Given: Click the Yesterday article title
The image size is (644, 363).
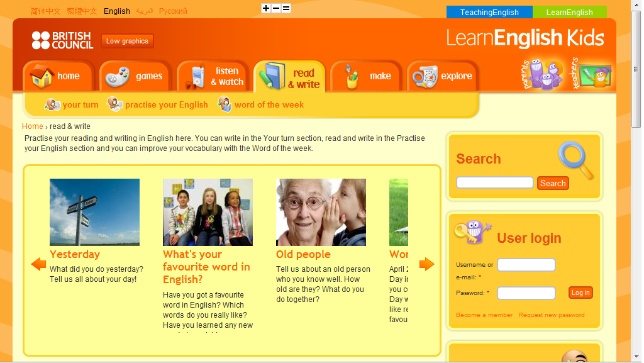Looking at the screenshot, I should 75,254.
